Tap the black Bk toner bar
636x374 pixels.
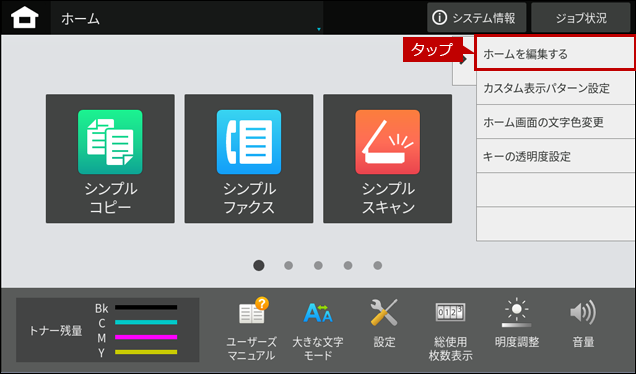click(146, 307)
